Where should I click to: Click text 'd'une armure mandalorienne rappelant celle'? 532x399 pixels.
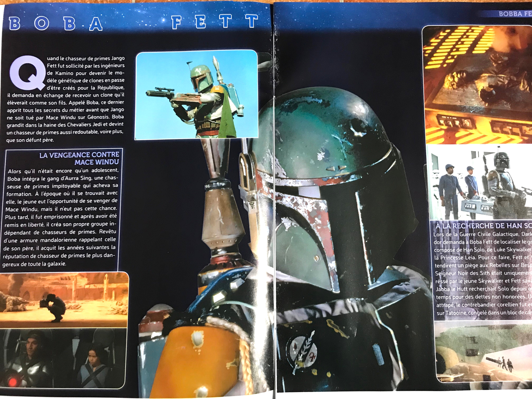click(60, 240)
